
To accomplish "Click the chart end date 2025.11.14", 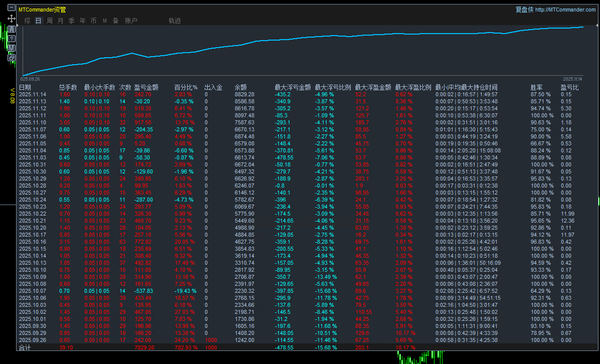I will [x=572, y=79].
